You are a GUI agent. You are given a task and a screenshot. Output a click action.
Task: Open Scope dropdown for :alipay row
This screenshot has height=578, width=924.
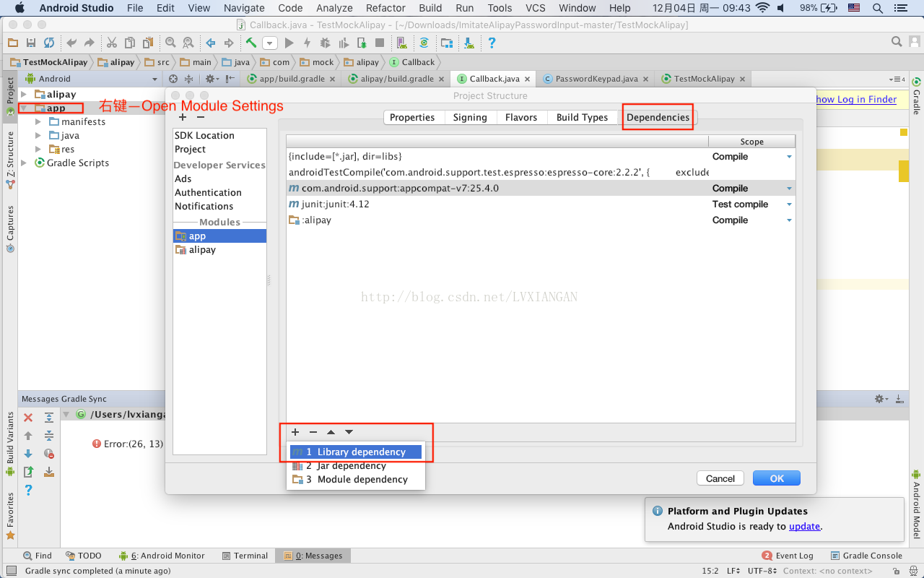point(789,220)
